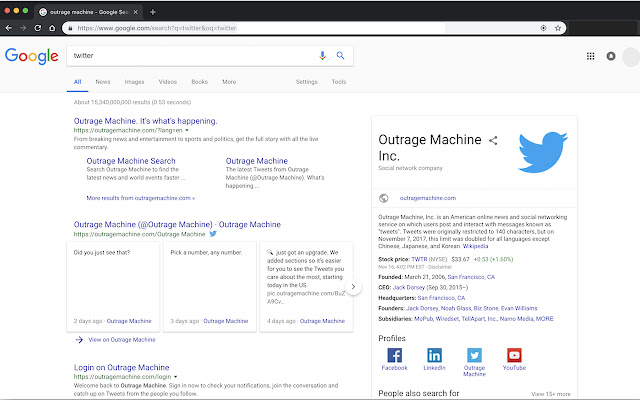
Task: Click the TWTR stock ticker link
Action: [x=419, y=259]
